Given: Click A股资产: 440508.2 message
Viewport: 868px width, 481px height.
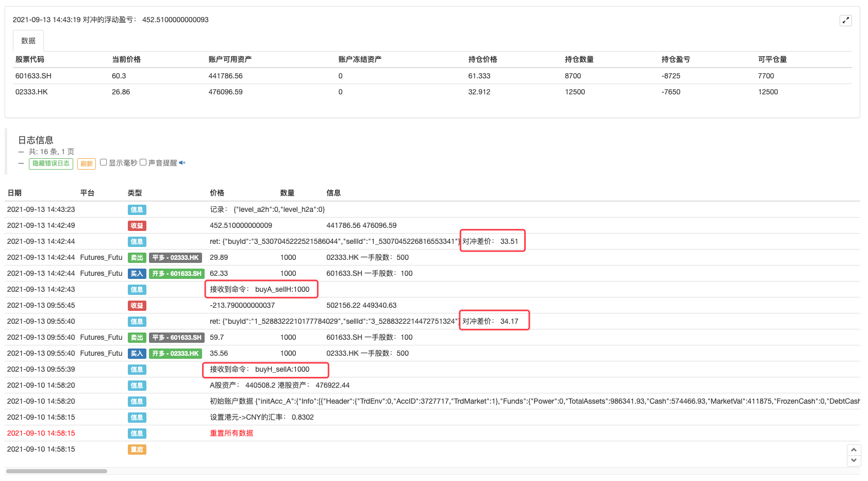Looking at the screenshot, I should 280,386.
